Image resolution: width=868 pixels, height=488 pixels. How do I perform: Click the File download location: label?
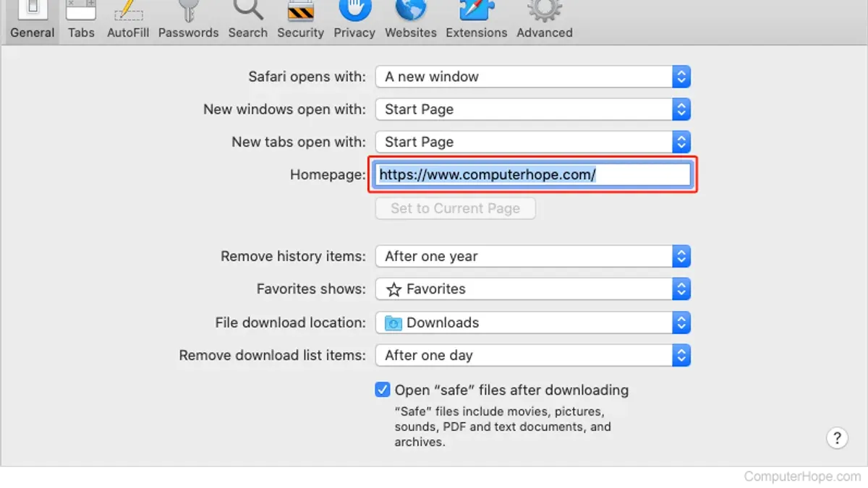[x=291, y=322]
